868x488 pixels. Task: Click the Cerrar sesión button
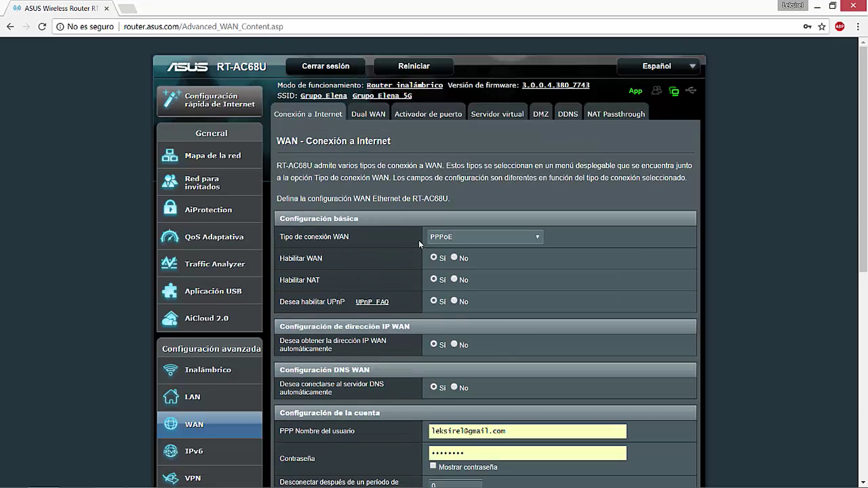[x=326, y=66]
